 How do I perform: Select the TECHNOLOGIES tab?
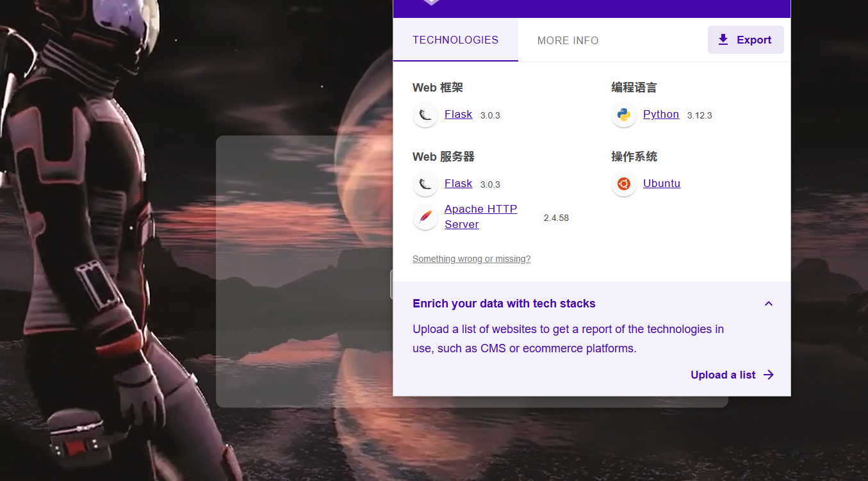(x=455, y=40)
